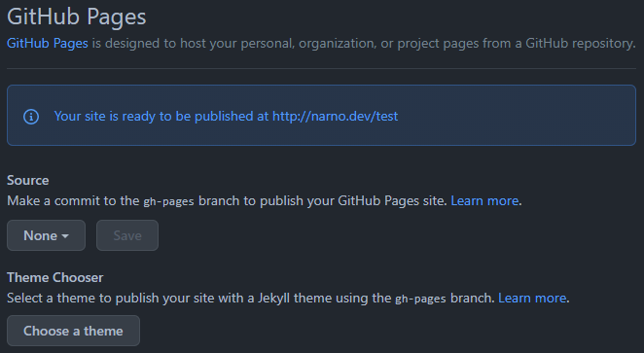Click the Choose a theme button
Screen dimensions: 644x353
coord(73,331)
